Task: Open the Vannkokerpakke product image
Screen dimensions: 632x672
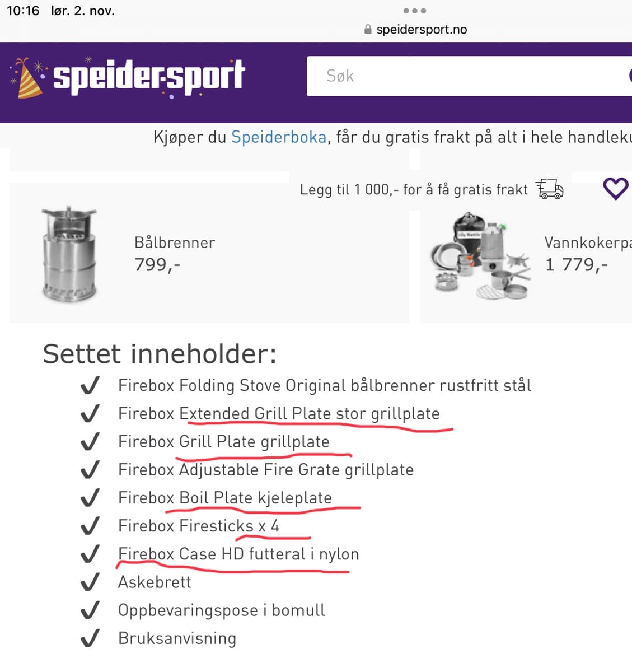Action: pos(480,254)
